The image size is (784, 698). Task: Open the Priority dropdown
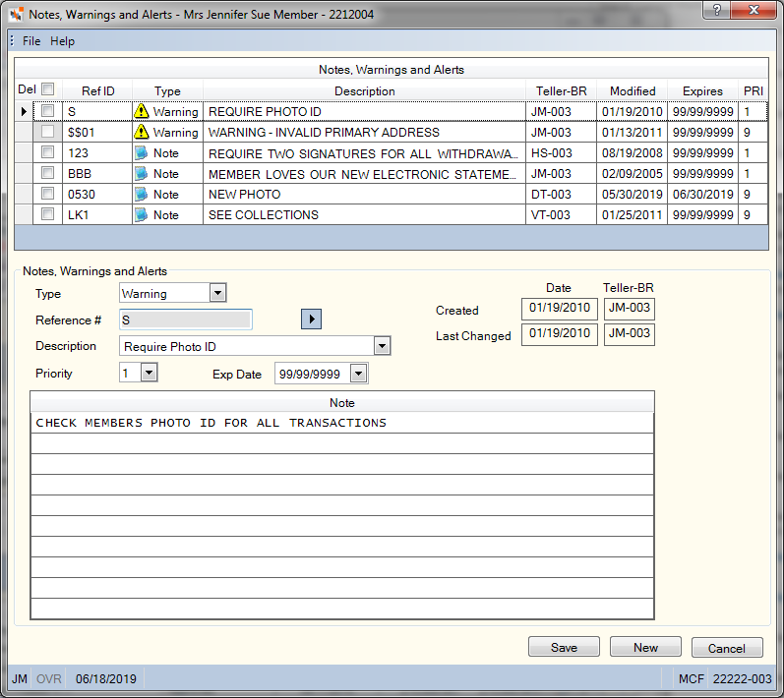149,373
